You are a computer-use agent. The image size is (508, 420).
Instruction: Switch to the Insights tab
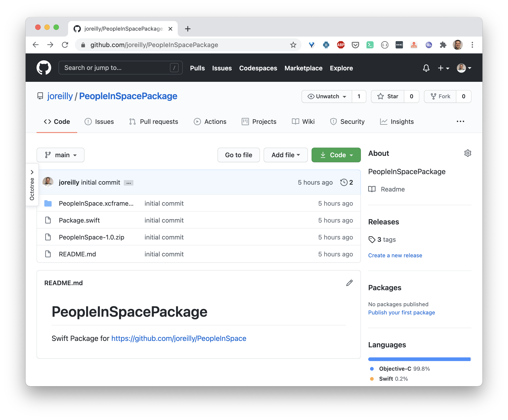[x=397, y=121]
